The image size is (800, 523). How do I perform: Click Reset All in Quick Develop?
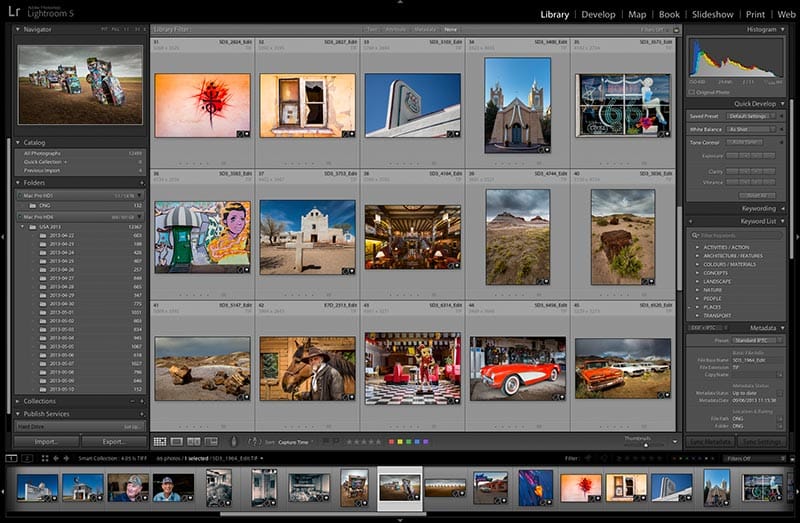[x=757, y=195]
